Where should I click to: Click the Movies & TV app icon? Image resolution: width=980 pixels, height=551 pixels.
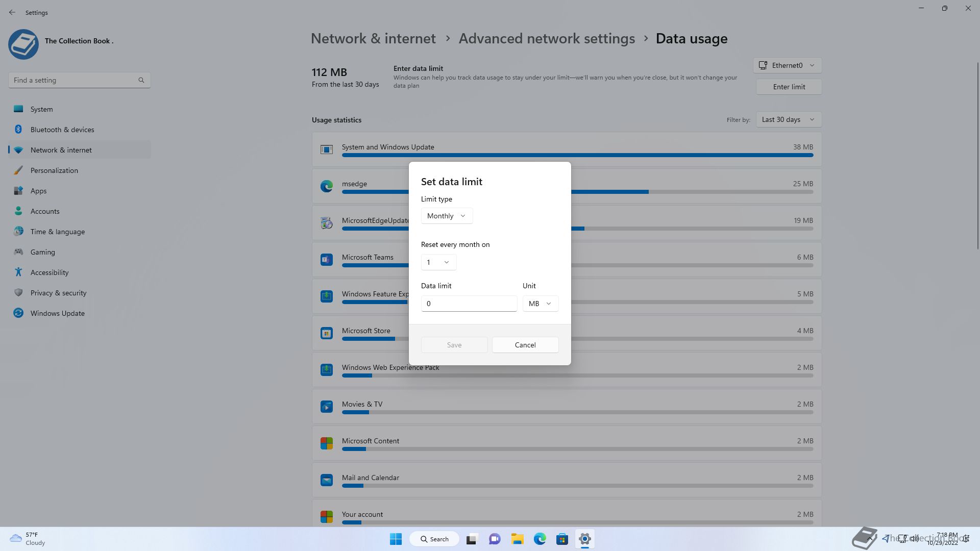click(x=327, y=407)
